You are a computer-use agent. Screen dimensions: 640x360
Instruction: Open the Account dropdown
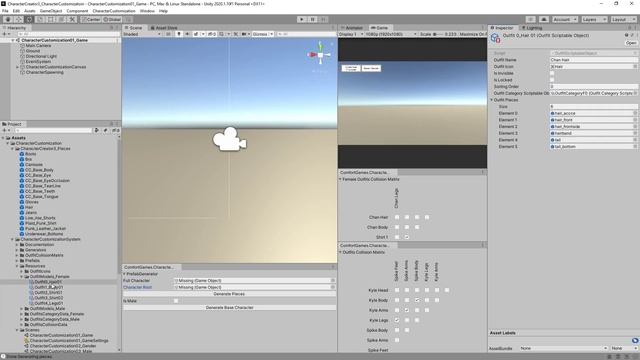click(x=565, y=19)
